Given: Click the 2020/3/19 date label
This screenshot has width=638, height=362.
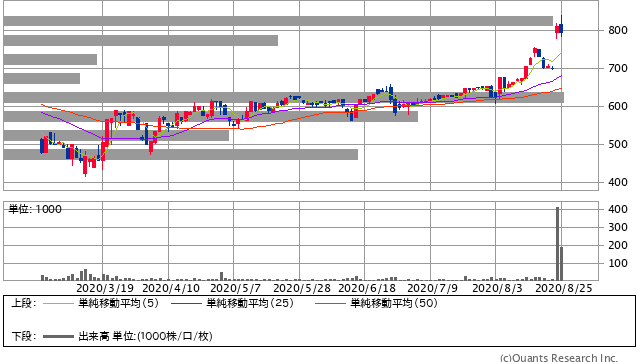Looking at the screenshot, I should [x=105, y=288].
